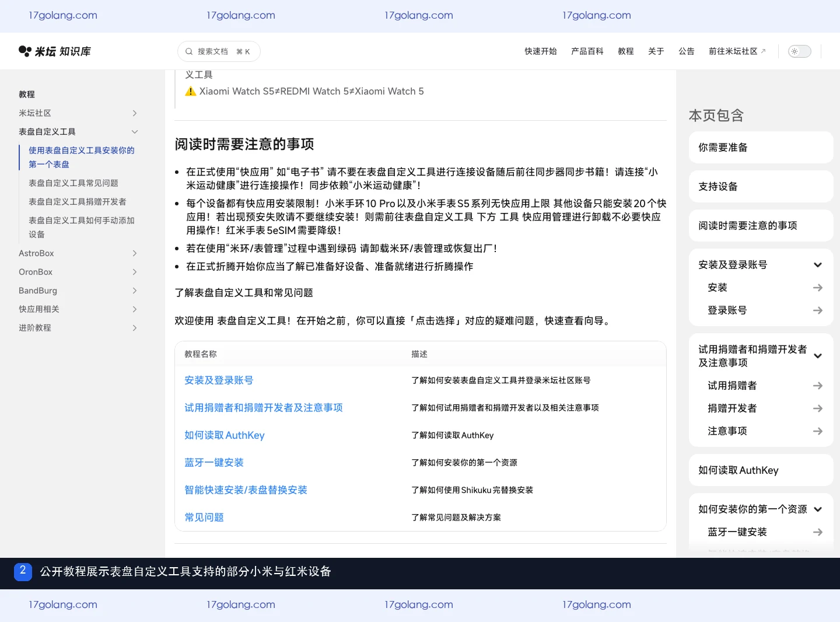Open 表盘自定义工具常见问题 in sidebar

pos(73,183)
